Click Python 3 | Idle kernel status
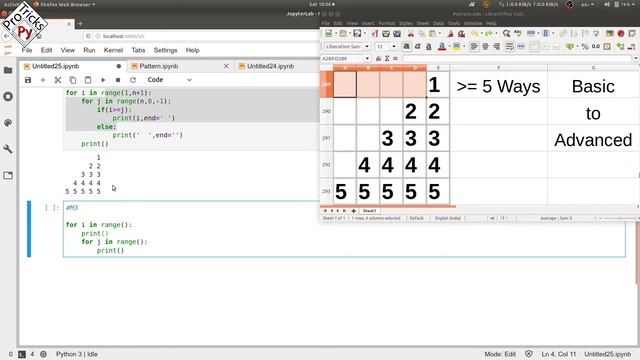 77,354
